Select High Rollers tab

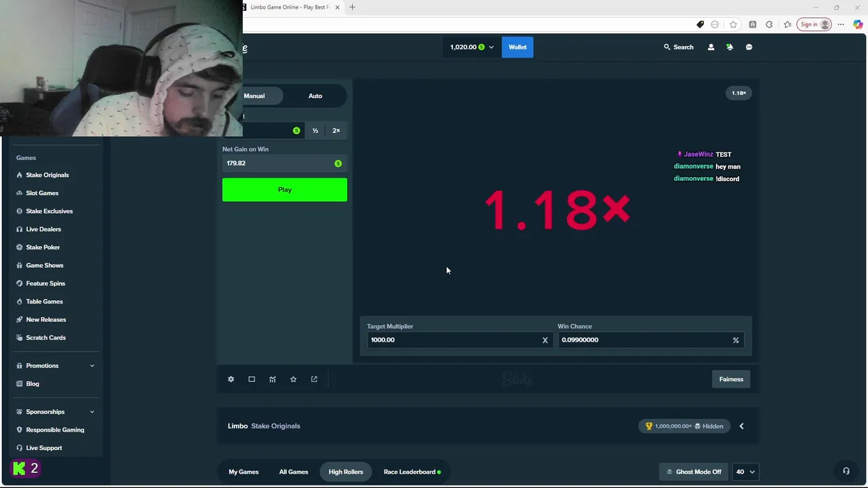346,472
